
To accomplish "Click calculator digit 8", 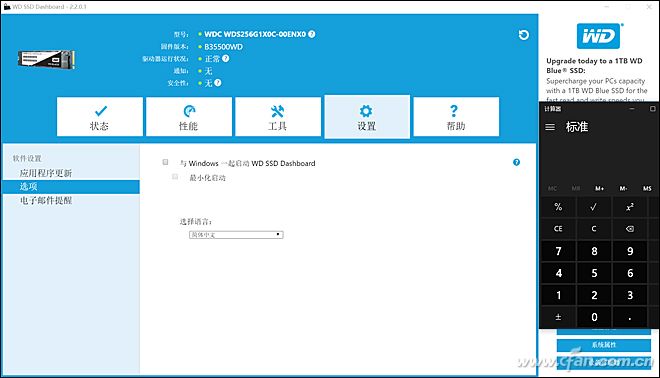I will (x=594, y=251).
